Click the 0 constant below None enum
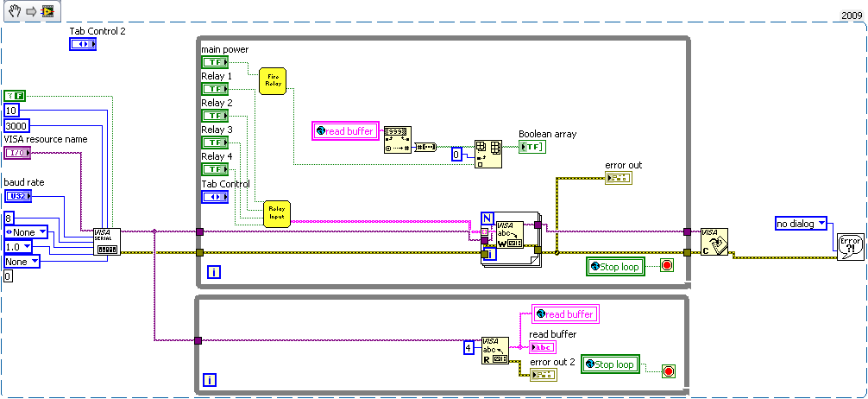868x399 pixels. (x=8, y=276)
